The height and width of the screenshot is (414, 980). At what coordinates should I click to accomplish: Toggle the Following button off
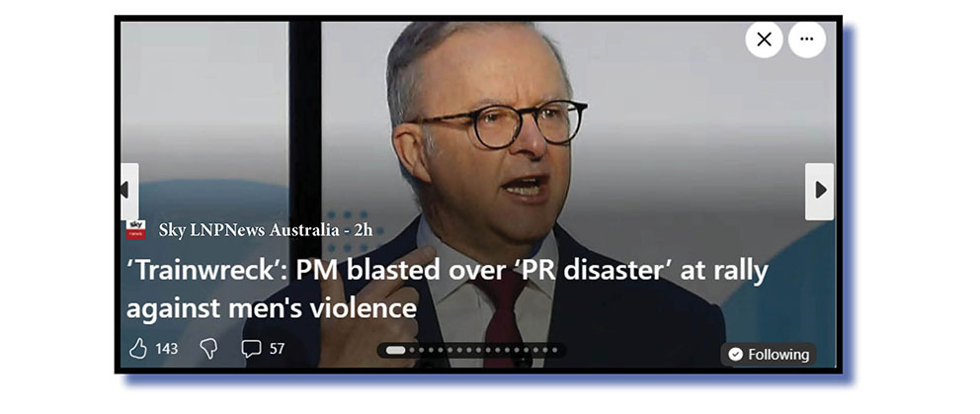click(x=769, y=355)
